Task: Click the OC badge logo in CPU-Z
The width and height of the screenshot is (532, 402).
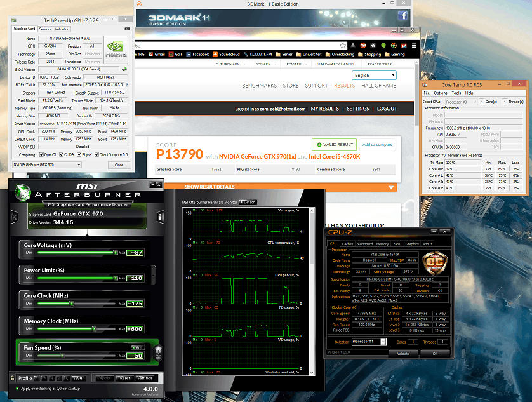Action: point(435,262)
